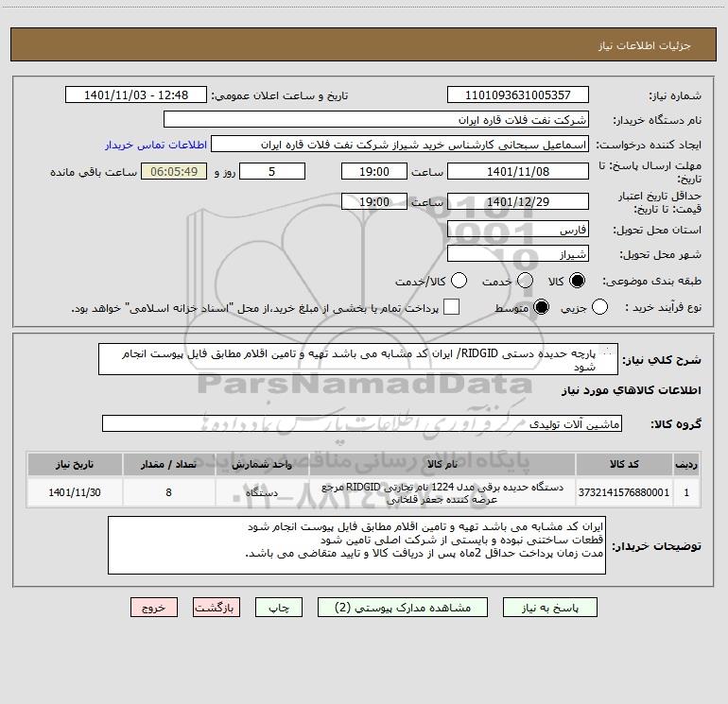This screenshot has width=728, height=704.
Task: Click the تعداد / مقدار column header
Action: 168,464
